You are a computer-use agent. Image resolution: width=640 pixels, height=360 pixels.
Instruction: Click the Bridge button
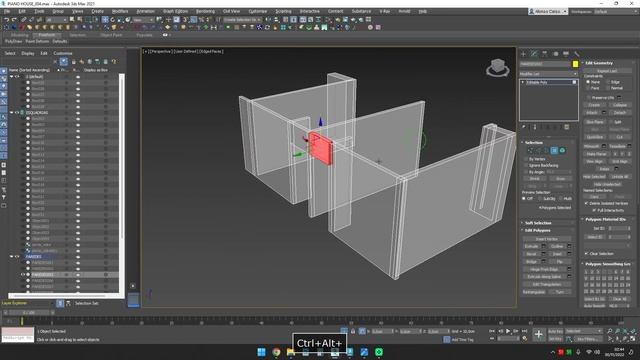pos(531,262)
